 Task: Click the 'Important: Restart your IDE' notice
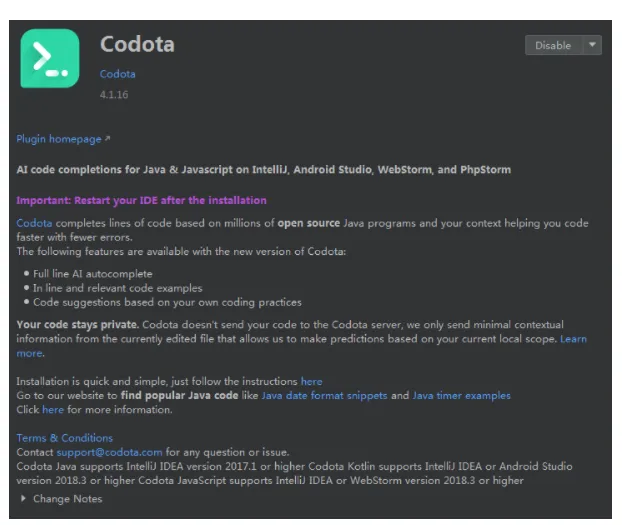pyautogui.click(x=141, y=200)
